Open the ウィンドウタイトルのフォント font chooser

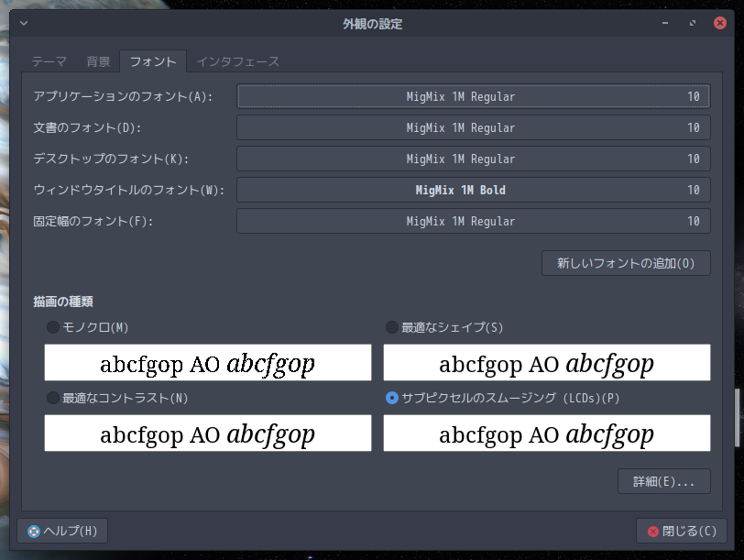[473, 190]
